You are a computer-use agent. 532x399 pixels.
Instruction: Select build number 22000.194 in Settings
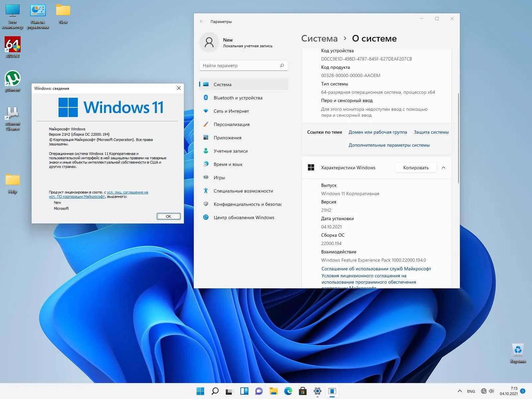(x=331, y=243)
